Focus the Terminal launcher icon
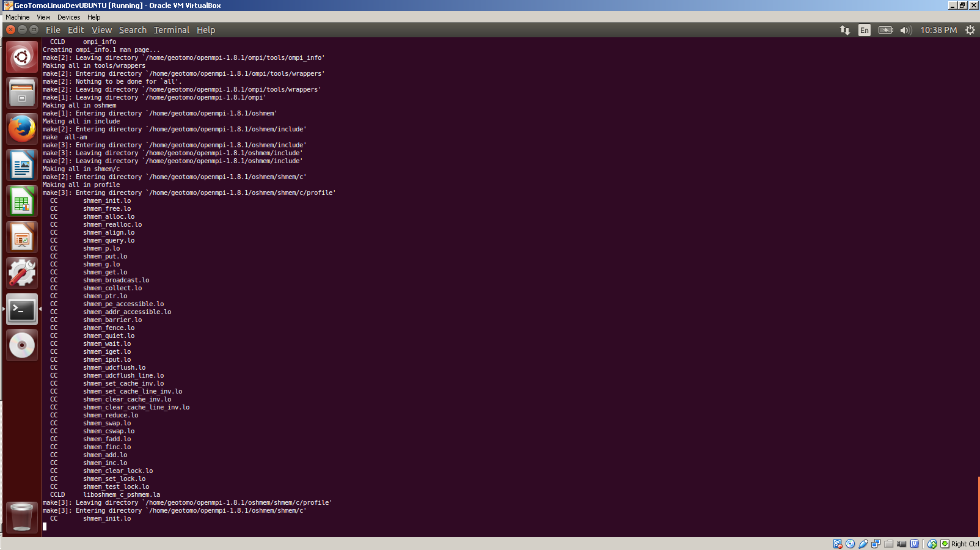980x550 pixels. click(x=22, y=309)
